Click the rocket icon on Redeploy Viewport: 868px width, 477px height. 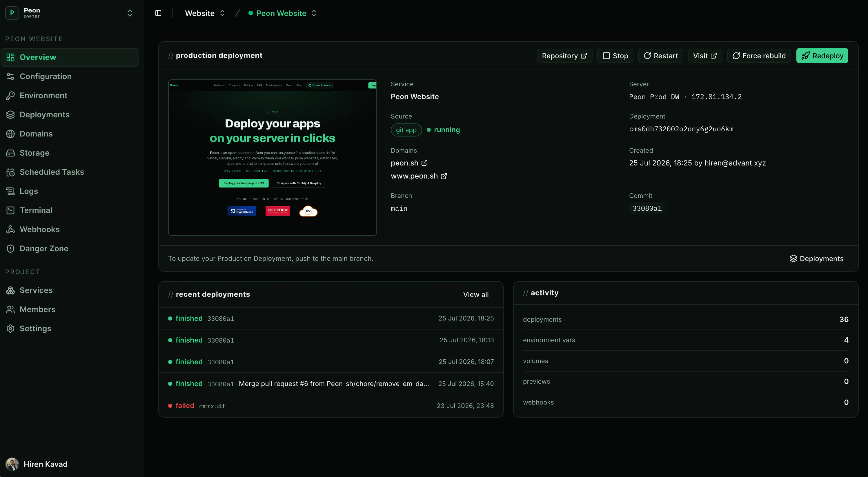(805, 56)
